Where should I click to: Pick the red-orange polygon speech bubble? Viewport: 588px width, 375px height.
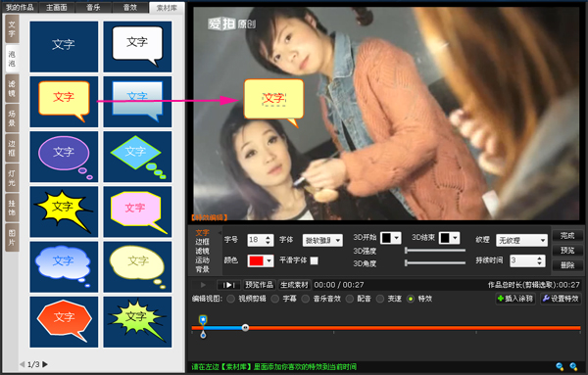point(64,322)
